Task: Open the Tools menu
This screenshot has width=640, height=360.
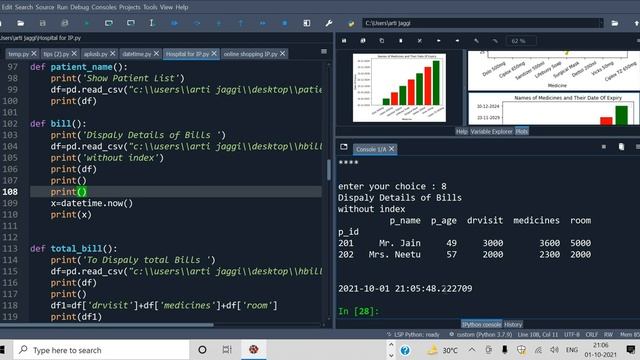Action: [x=150, y=7]
